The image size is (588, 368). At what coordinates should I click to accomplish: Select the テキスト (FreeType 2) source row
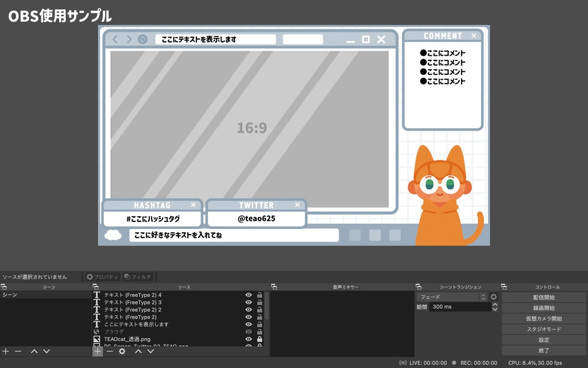point(179,317)
